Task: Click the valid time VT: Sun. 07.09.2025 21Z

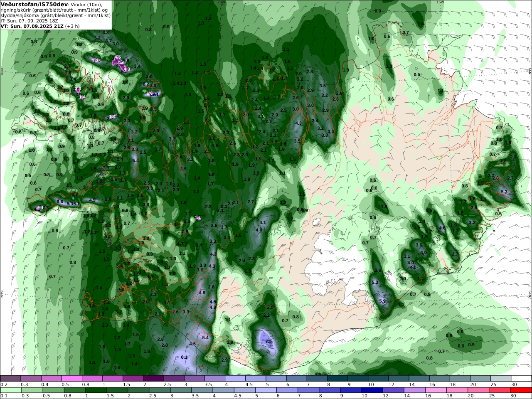Action: (32, 26)
